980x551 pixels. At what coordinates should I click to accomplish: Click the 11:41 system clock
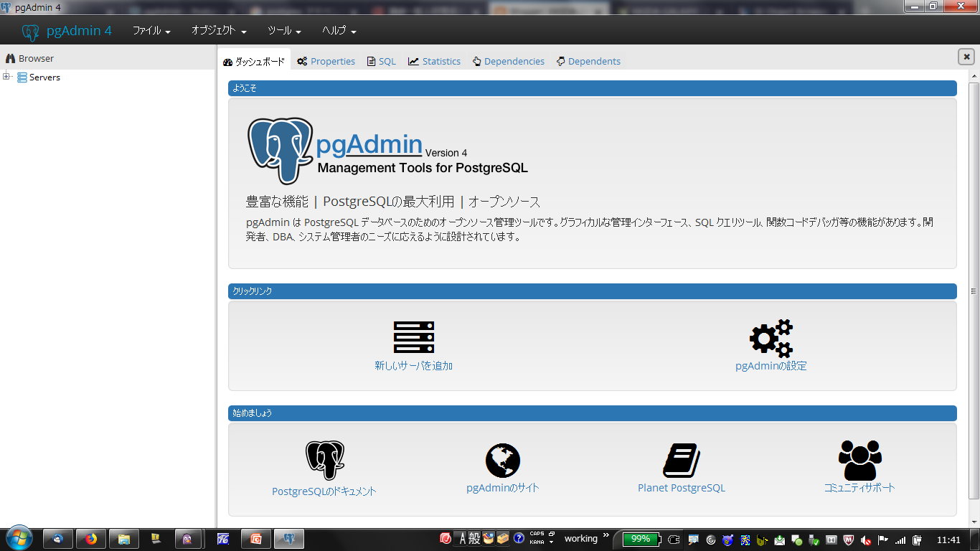pos(948,540)
